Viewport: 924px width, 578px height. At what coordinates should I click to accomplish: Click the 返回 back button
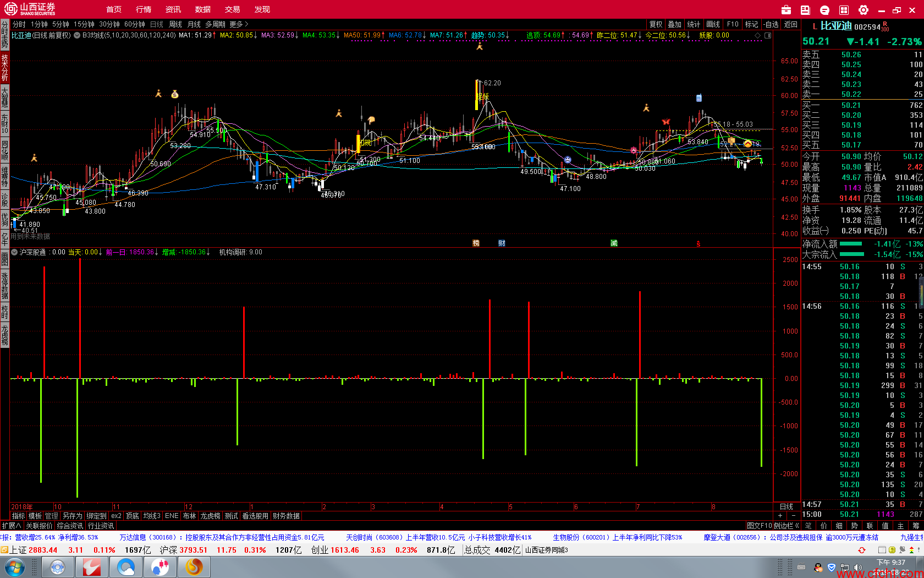point(791,24)
